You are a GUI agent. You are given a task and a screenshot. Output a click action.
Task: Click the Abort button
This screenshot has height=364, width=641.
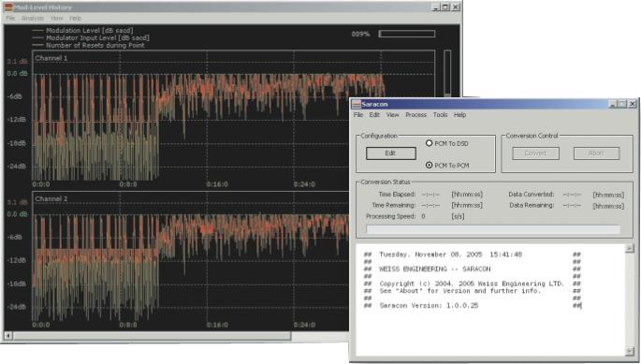click(596, 153)
